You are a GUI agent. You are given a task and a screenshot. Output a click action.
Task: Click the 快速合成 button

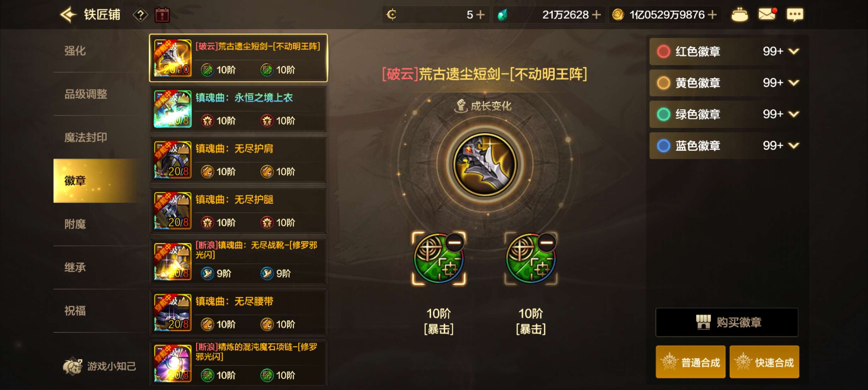[764, 362]
